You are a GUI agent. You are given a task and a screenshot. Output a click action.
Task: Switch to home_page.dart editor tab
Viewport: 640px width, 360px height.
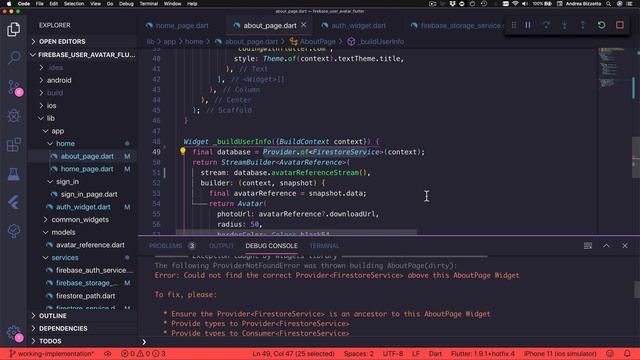tap(182, 25)
